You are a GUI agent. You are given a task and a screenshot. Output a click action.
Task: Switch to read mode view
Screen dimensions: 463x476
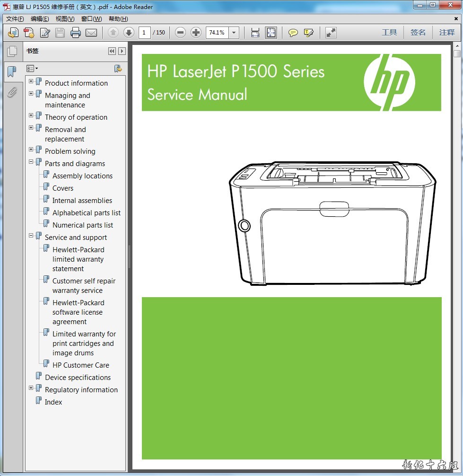coord(331,33)
